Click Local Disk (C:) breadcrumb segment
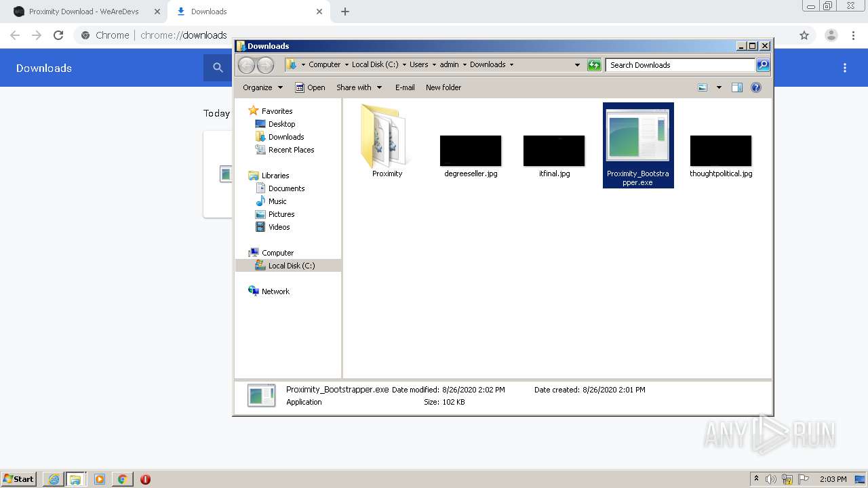Viewport: 868px width, 488px height. [375, 65]
